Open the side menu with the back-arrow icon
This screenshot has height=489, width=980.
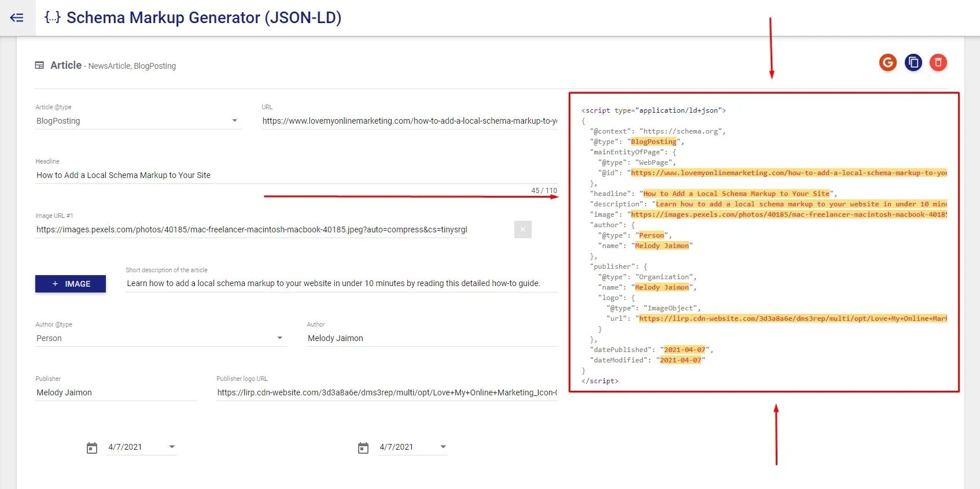17,17
